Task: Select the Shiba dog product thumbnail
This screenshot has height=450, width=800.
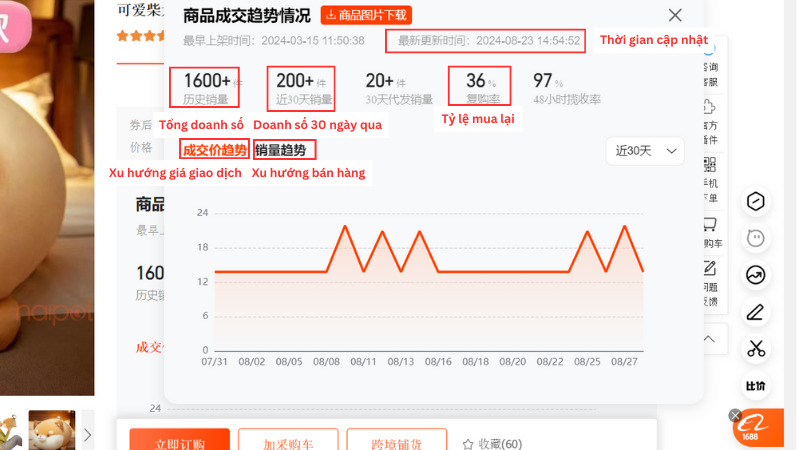Action: pos(52,430)
